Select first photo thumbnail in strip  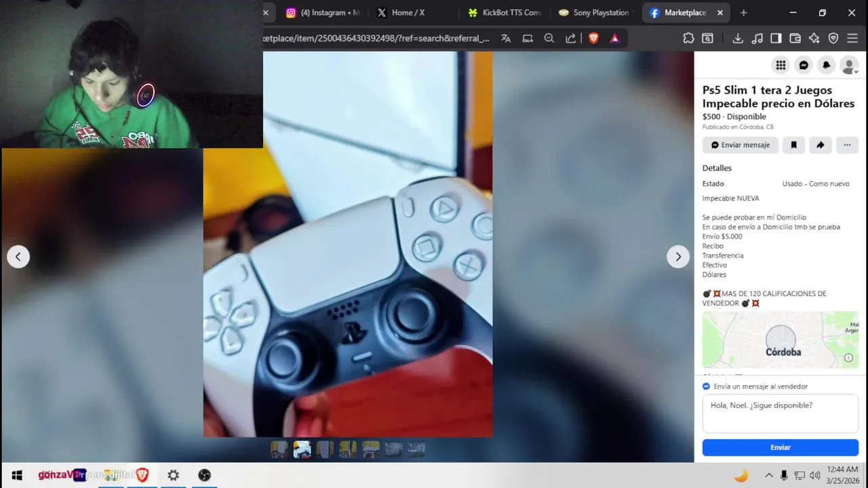pos(279,449)
